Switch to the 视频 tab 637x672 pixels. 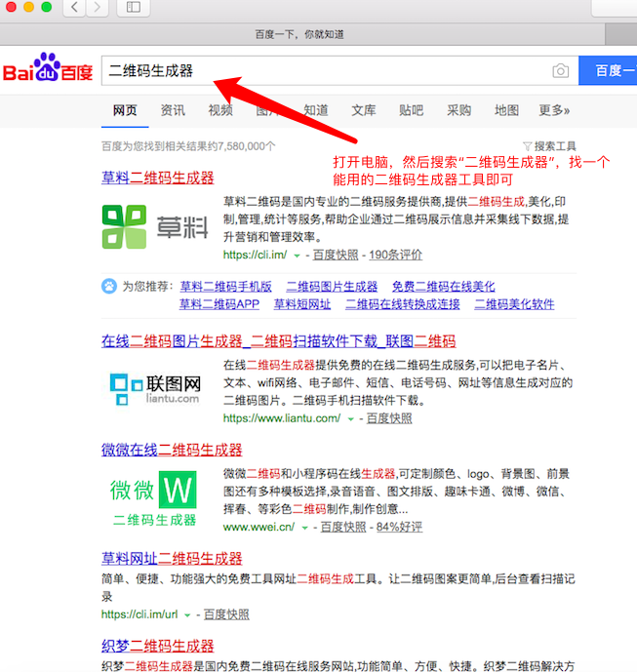pos(220,110)
